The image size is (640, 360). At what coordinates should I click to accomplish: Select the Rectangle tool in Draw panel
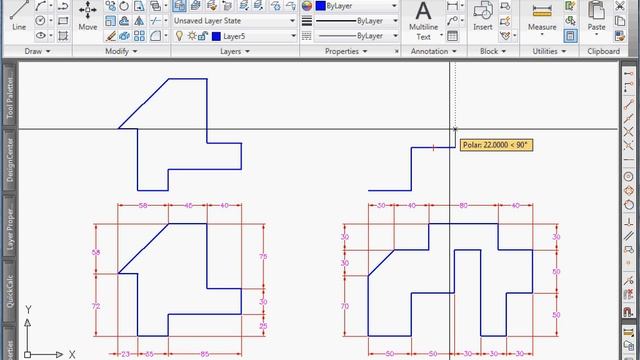point(63,20)
